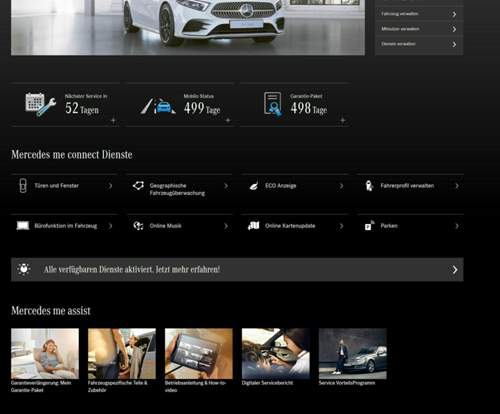Expand Mobilo Status plus sign
The width and height of the screenshot is (500, 414).
tap(228, 120)
